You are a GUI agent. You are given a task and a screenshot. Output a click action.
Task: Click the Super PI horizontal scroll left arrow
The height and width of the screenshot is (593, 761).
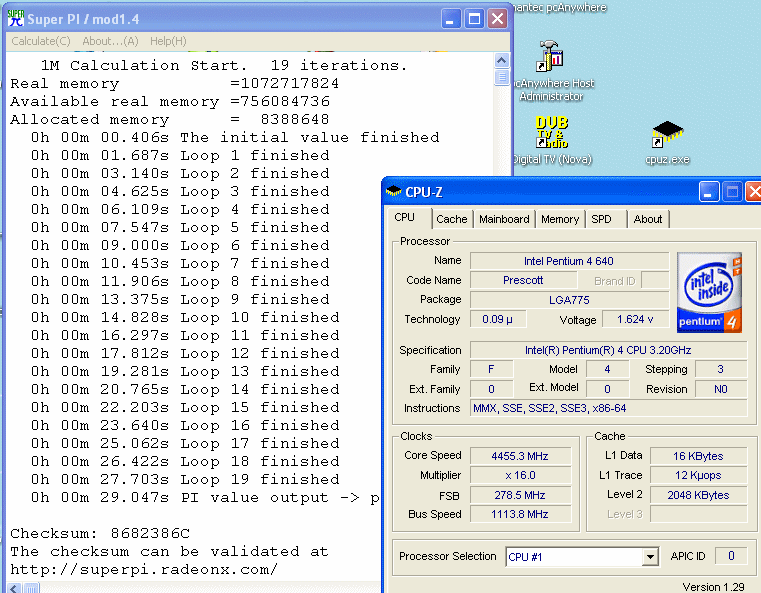point(14,588)
